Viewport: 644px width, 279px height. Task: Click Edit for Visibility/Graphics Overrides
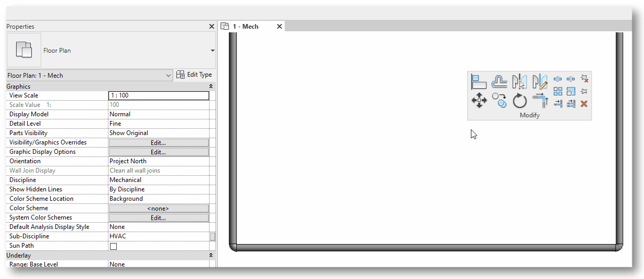pos(159,142)
